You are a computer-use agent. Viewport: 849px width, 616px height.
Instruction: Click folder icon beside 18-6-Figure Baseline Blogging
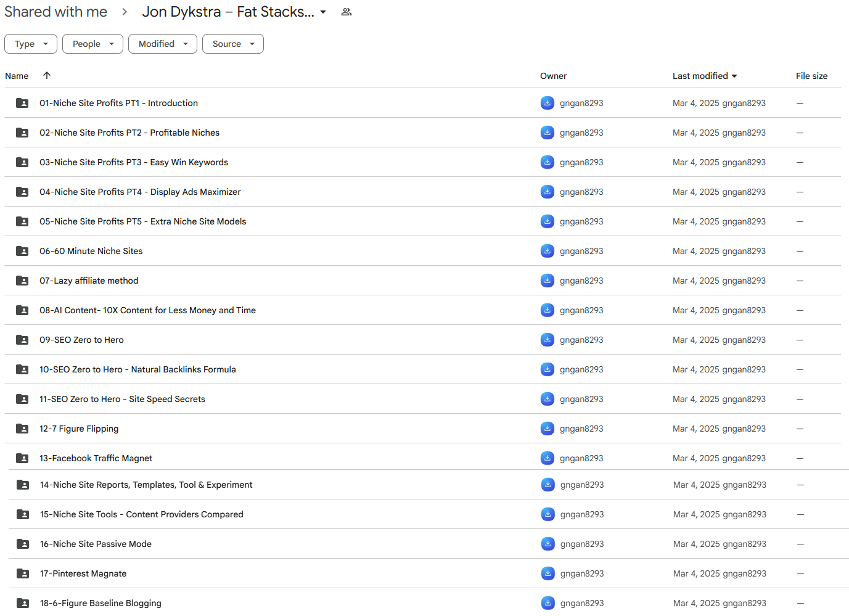(x=23, y=603)
